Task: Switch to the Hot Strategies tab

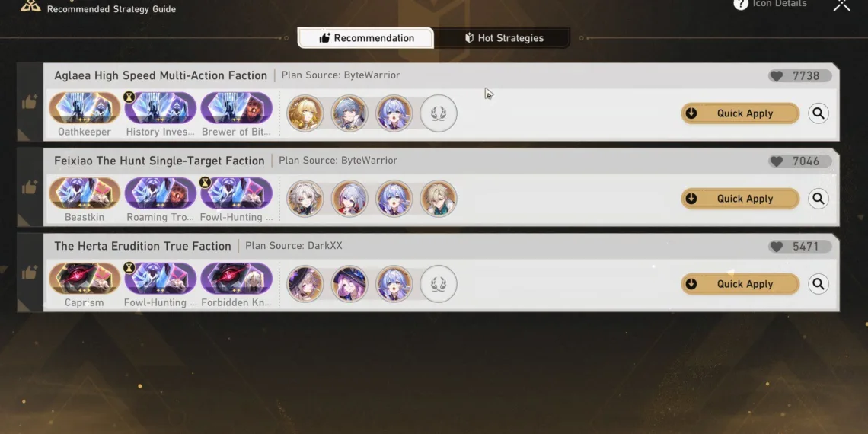Action: click(x=503, y=38)
